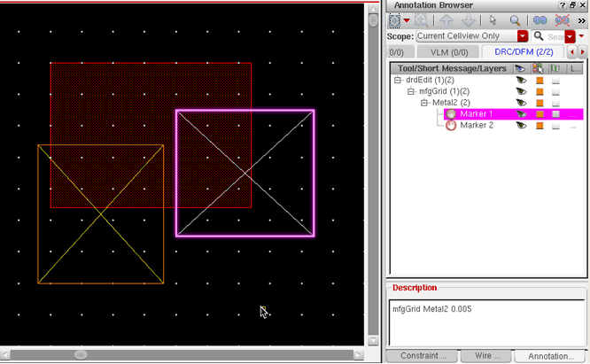The width and height of the screenshot is (590, 364).
Task: Click orange color swatch in mfgGrid row
Action: click(539, 92)
